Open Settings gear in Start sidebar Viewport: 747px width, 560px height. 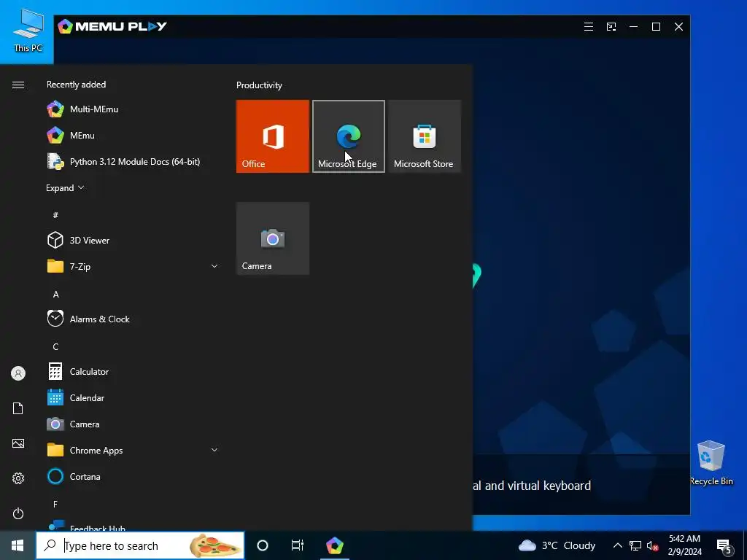(18, 478)
